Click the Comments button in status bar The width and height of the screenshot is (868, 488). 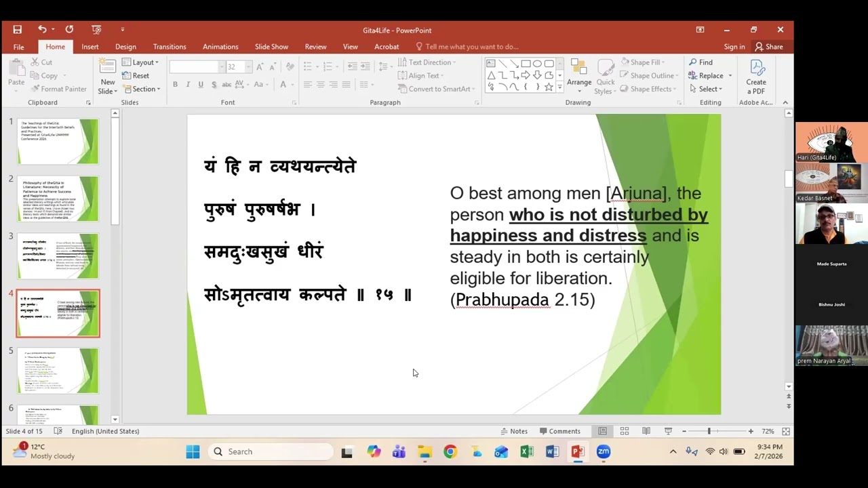[x=560, y=431]
